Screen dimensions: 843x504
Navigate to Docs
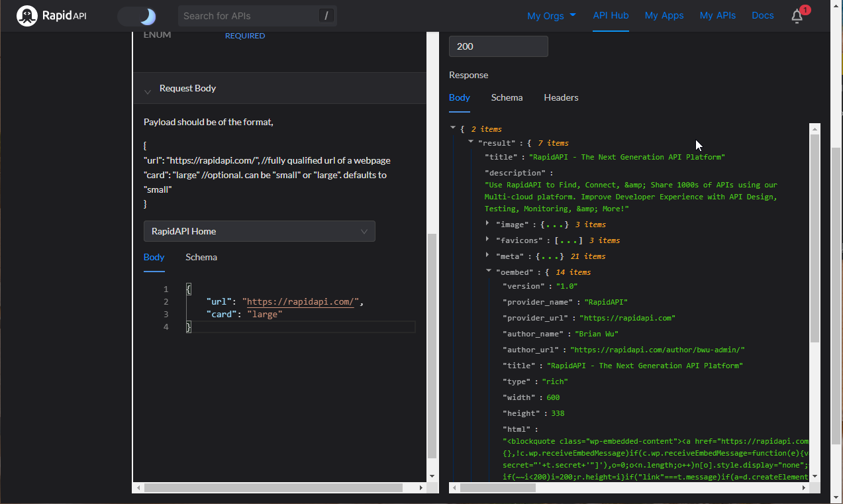[x=763, y=16]
